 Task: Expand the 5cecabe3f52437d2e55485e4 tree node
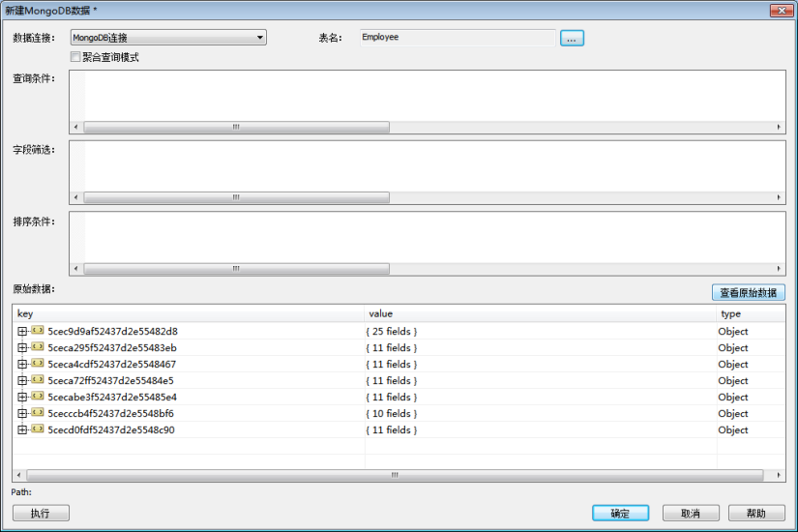coord(22,397)
